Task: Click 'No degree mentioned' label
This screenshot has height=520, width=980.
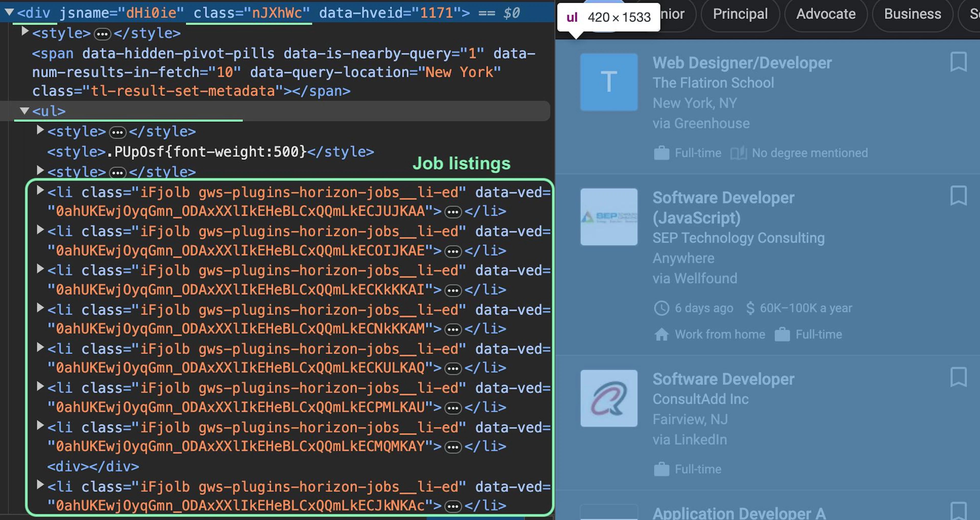Action: click(810, 153)
